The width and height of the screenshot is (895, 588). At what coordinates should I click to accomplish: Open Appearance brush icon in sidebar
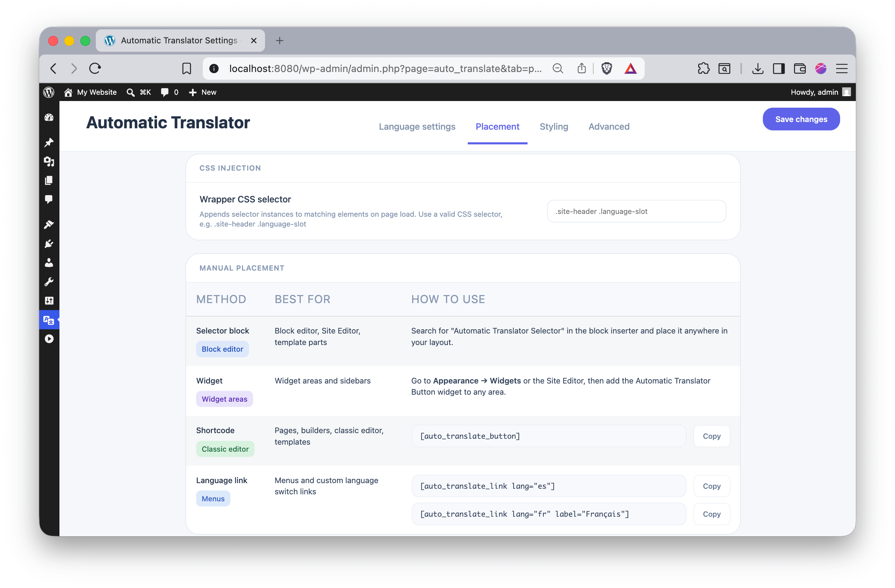coord(49,224)
